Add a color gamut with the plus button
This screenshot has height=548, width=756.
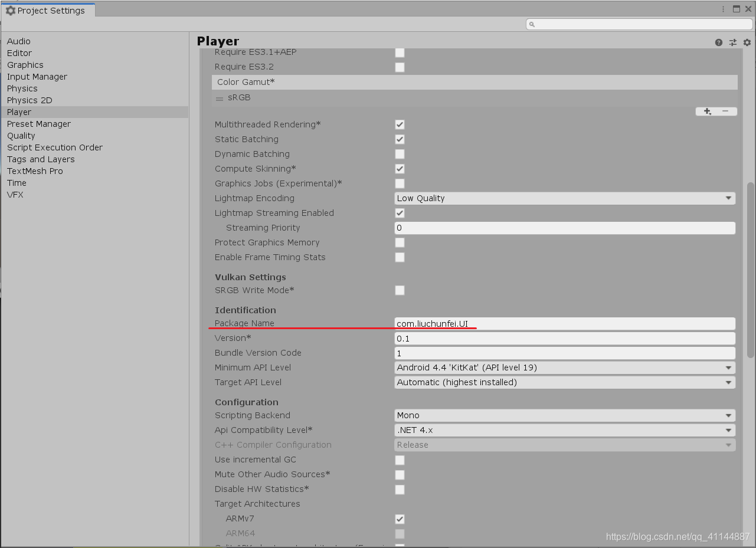[707, 111]
